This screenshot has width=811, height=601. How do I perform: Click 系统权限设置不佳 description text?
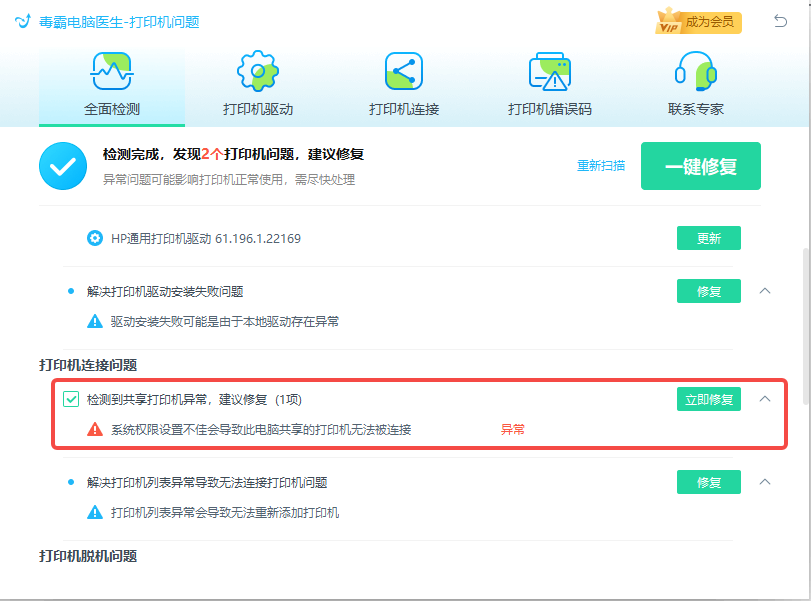point(261,429)
